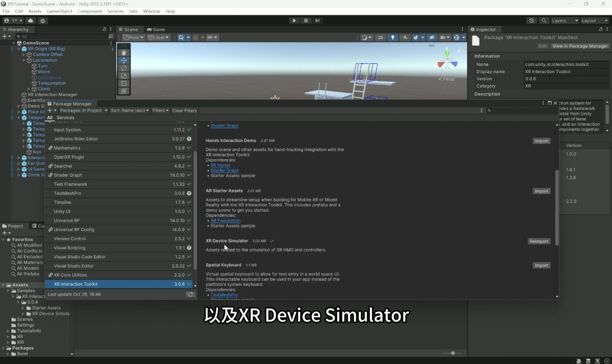
Task: Select the Scale tool in Scene view
Action: [x=124, y=75]
